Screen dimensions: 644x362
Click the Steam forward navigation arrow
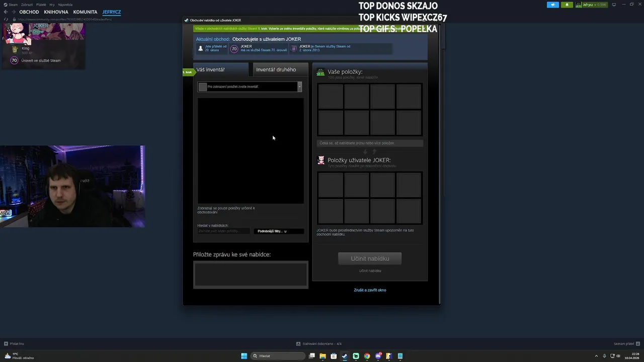[x=13, y=12]
